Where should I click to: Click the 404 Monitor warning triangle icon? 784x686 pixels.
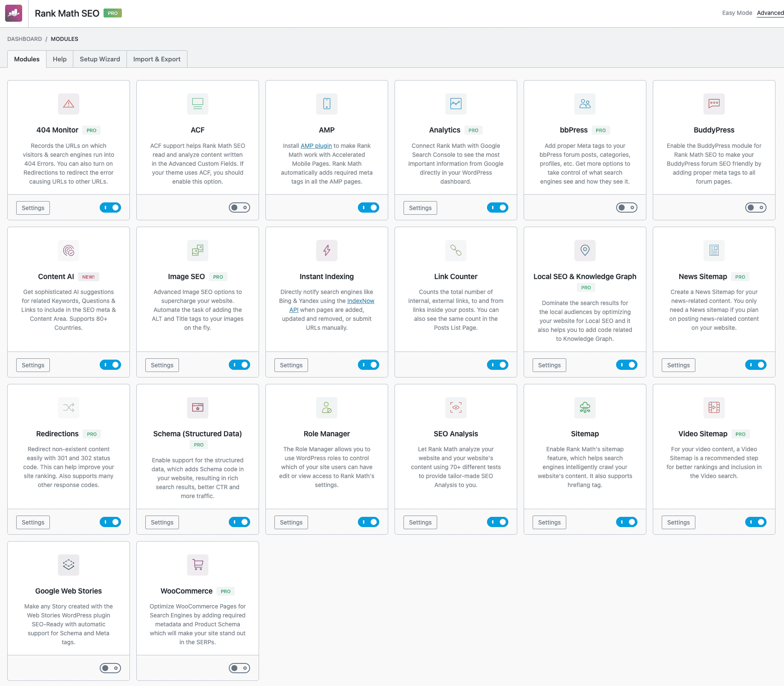click(69, 104)
